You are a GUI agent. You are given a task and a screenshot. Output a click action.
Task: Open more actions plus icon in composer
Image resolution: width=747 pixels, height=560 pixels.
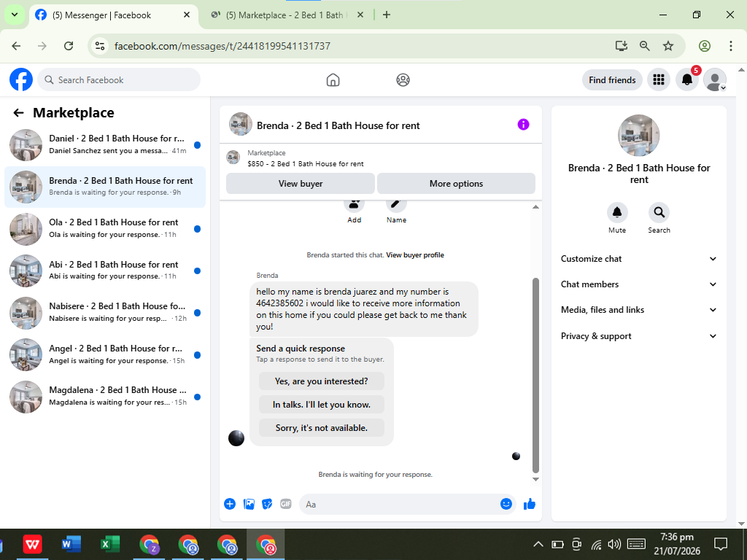pos(230,504)
